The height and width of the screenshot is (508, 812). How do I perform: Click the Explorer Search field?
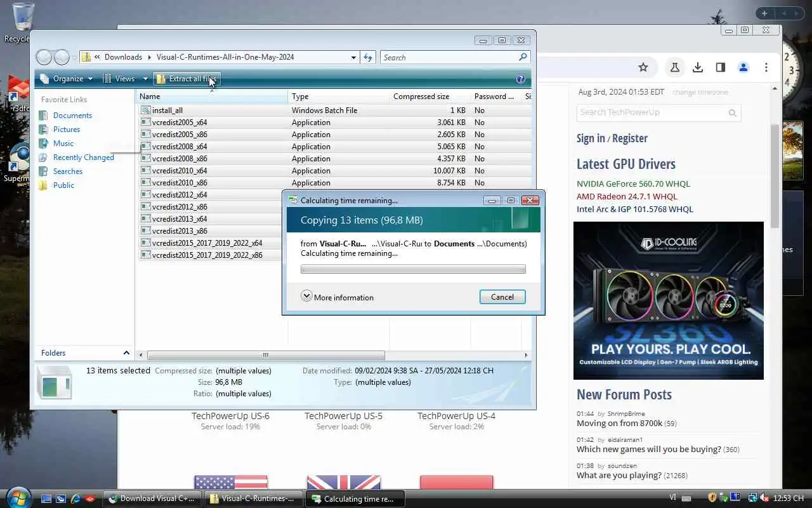click(455, 57)
